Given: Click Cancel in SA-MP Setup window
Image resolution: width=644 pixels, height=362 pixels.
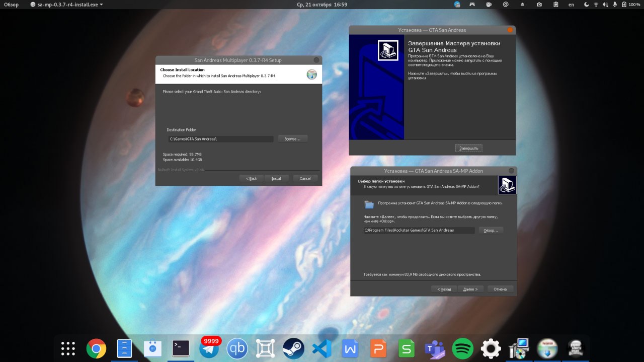Looking at the screenshot, I should pyautogui.click(x=305, y=178).
